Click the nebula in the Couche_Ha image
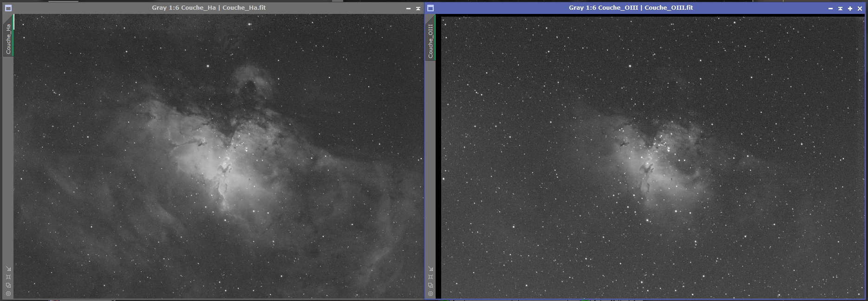The width and height of the screenshot is (868, 301). click(x=218, y=162)
